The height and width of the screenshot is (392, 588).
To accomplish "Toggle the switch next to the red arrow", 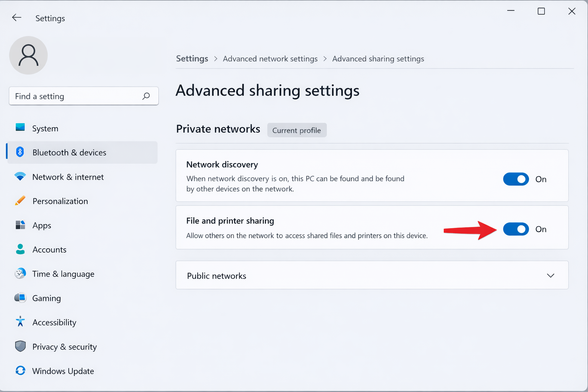I will coord(516,229).
